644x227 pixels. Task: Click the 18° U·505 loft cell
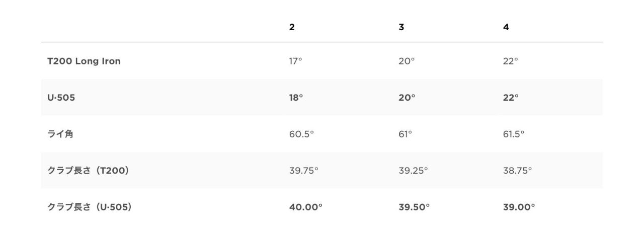pos(296,98)
